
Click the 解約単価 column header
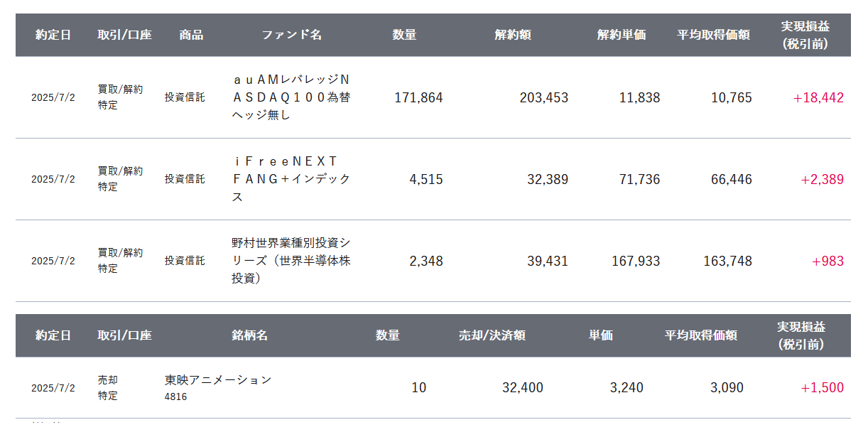[x=622, y=35]
